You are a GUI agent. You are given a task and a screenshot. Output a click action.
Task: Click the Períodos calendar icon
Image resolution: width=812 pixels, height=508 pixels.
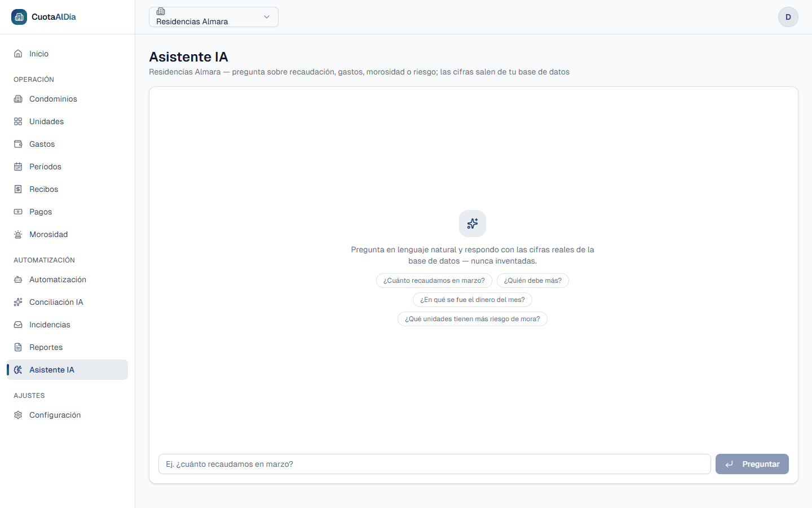(x=18, y=167)
